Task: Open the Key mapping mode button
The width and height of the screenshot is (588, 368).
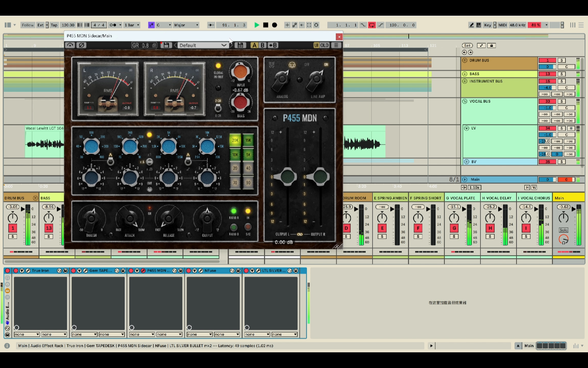Action: 487,25
